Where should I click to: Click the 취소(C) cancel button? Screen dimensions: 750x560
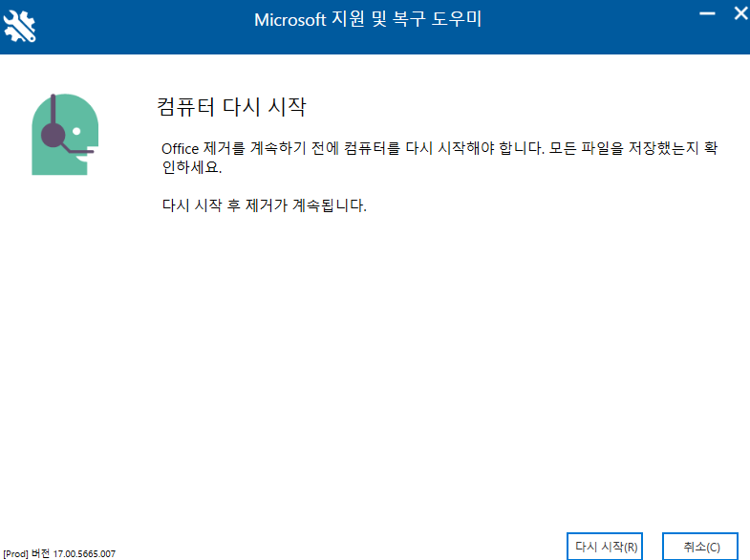(700, 547)
